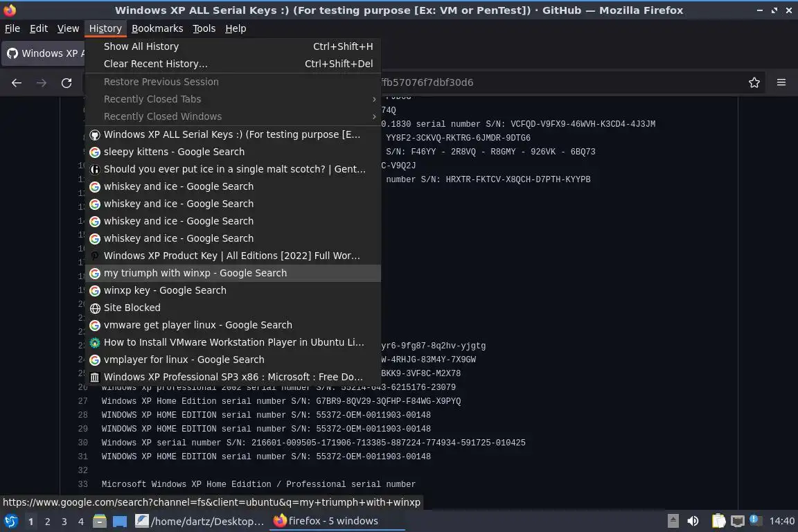Close the open History menu via its title
This screenshot has width=798, height=532.
coord(105,28)
